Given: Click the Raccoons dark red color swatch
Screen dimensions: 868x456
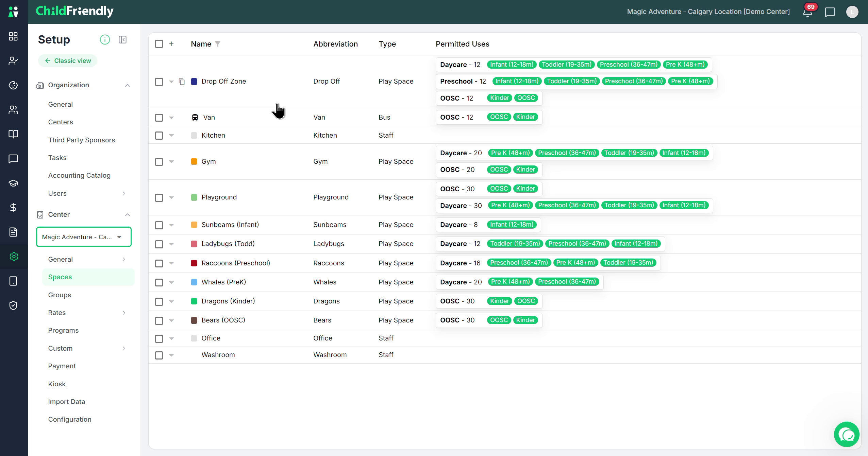Looking at the screenshot, I should [x=194, y=263].
